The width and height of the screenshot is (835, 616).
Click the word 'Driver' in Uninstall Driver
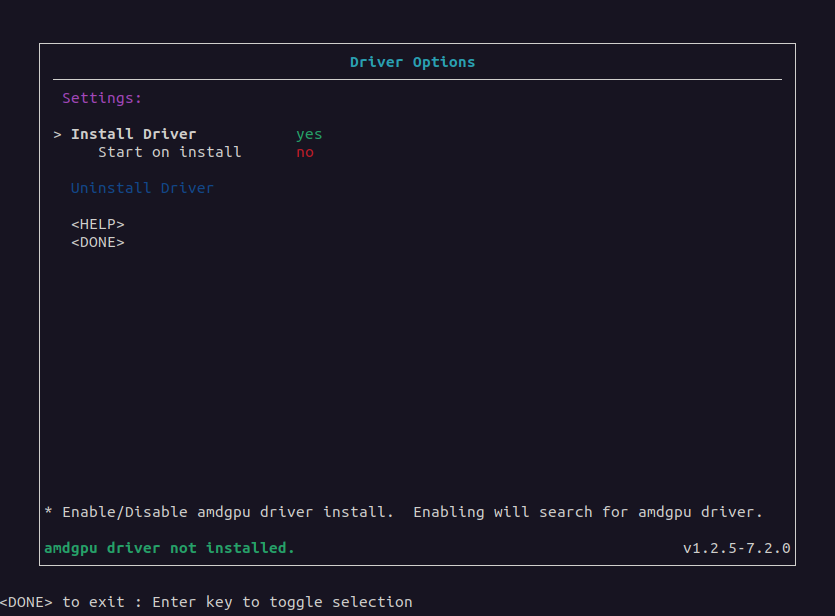pos(187,188)
